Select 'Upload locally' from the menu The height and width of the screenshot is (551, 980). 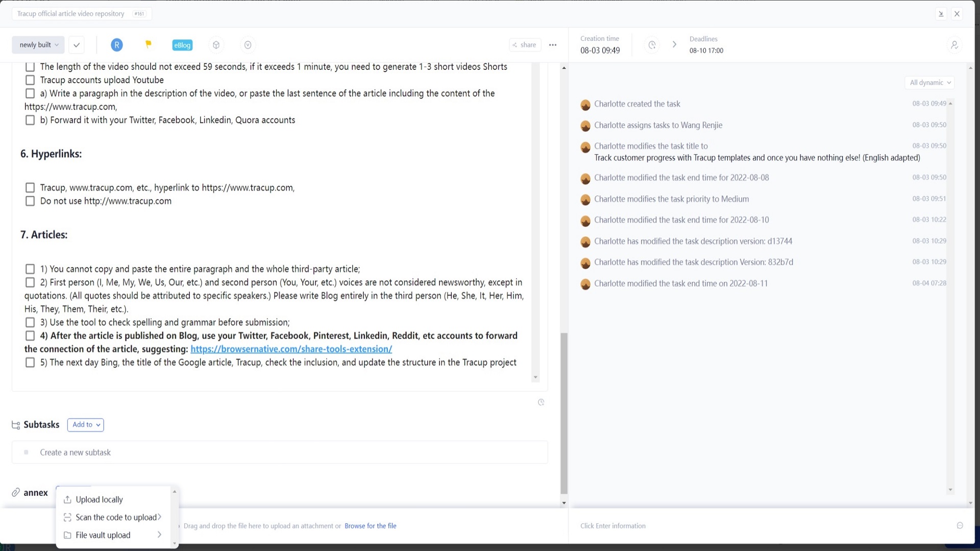pos(99,499)
